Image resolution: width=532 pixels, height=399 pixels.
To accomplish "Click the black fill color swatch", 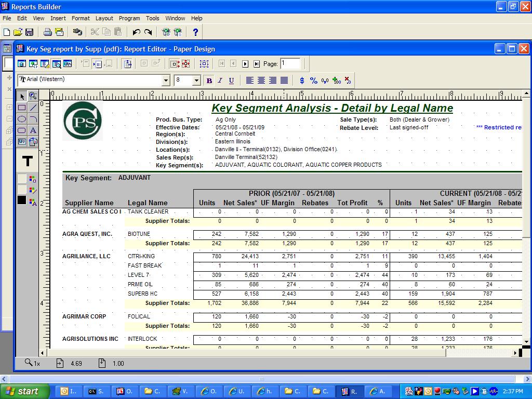I will click(x=21, y=199).
